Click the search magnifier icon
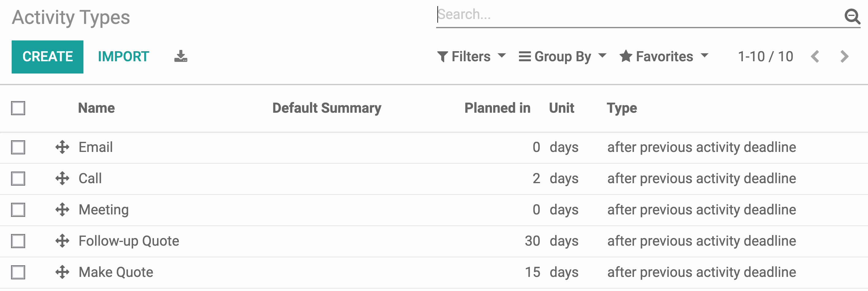The height and width of the screenshot is (291, 868). coord(852,16)
